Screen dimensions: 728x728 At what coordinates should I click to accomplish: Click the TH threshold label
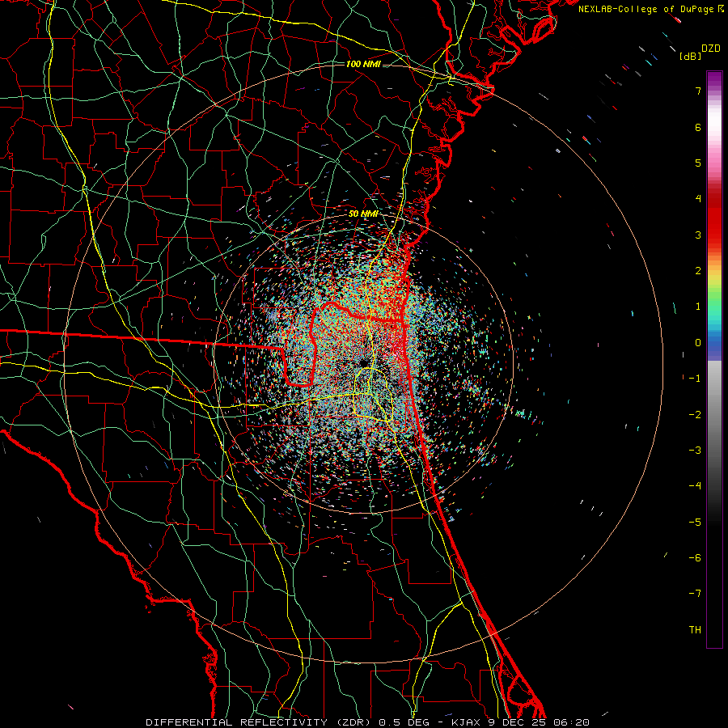click(x=695, y=630)
